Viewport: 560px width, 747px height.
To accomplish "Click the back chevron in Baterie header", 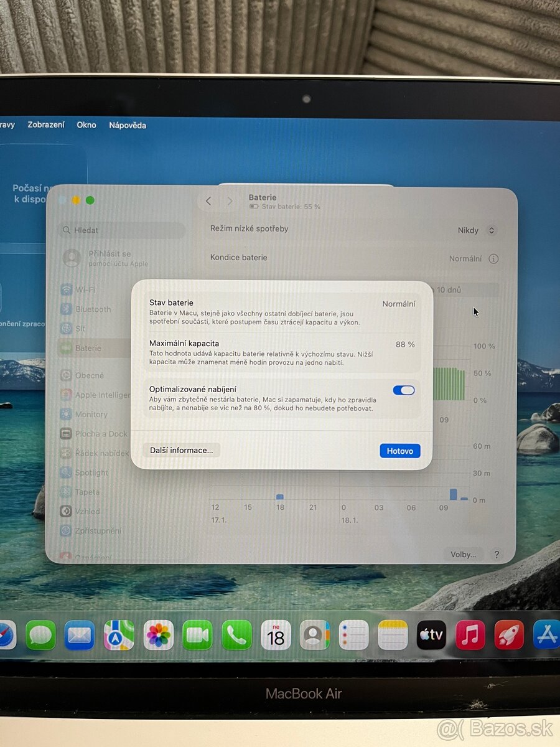I will click(x=209, y=201).
